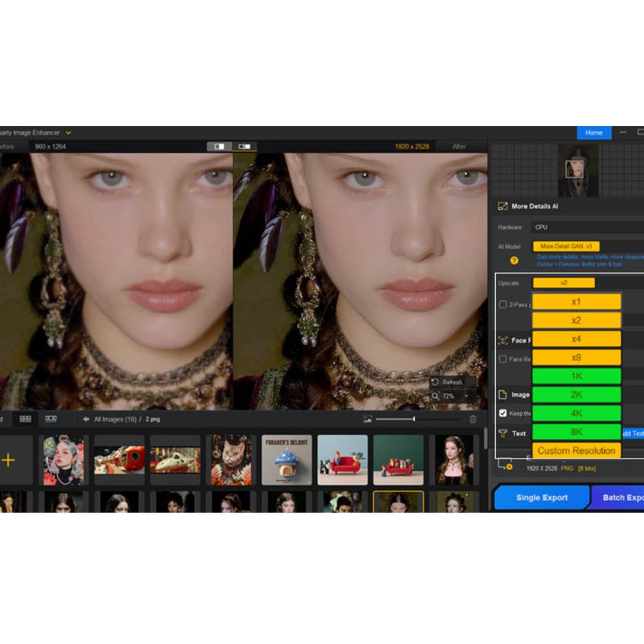
Task: Expand the 72% zoom level dropdown
Action: [466, 396]
